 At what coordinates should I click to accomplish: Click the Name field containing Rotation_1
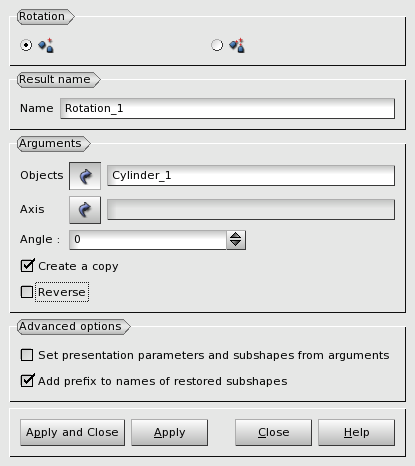point(228,108)
